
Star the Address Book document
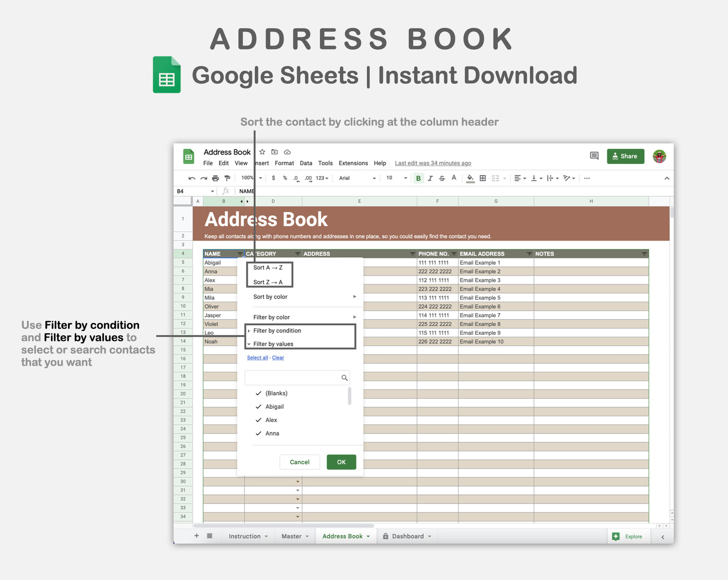click(262, 152)
